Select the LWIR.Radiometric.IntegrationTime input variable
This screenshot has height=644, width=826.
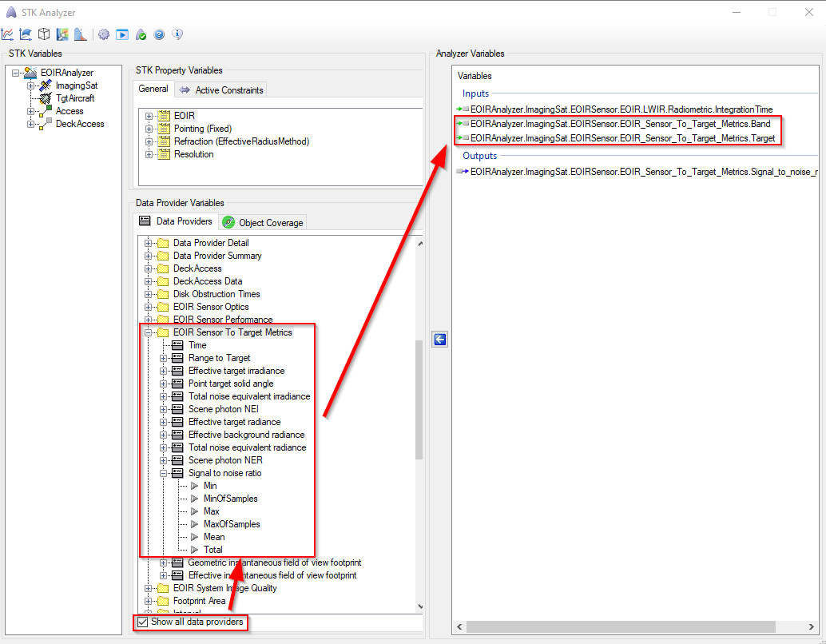click(621, 109)
